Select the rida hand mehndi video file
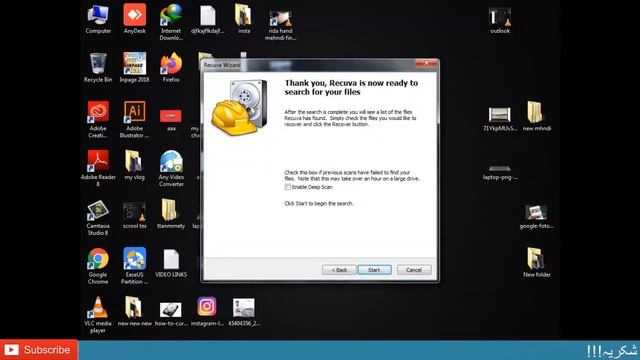The height and width of the screenshot is (360, 640). tap(280, 24)
